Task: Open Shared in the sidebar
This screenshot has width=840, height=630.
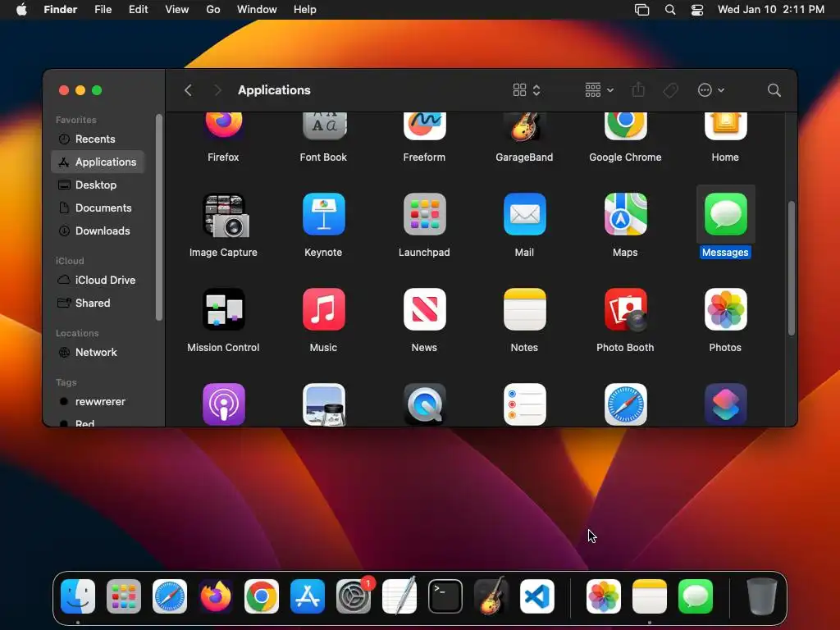Action: (98, 304)
